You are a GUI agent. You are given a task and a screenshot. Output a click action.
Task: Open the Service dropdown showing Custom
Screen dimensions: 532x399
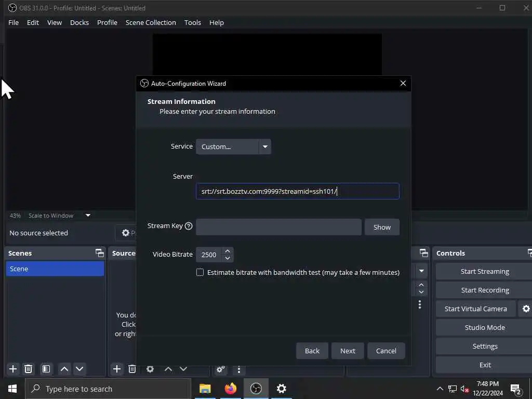[x=233, y=147]
